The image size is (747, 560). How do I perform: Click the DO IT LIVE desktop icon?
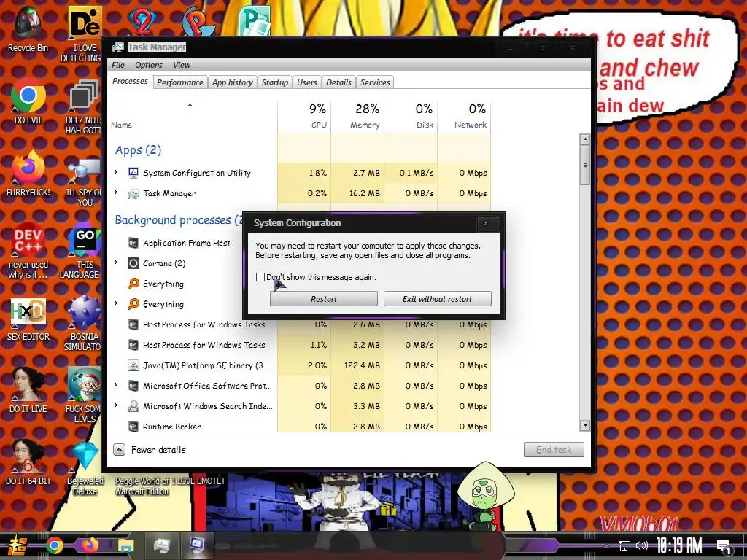[x=28, y=391]
